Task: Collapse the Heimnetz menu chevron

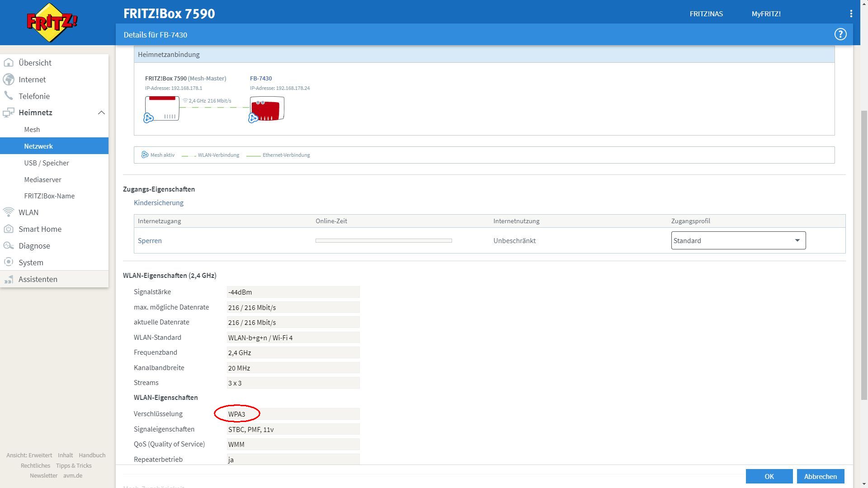Action: pos(101,113)
